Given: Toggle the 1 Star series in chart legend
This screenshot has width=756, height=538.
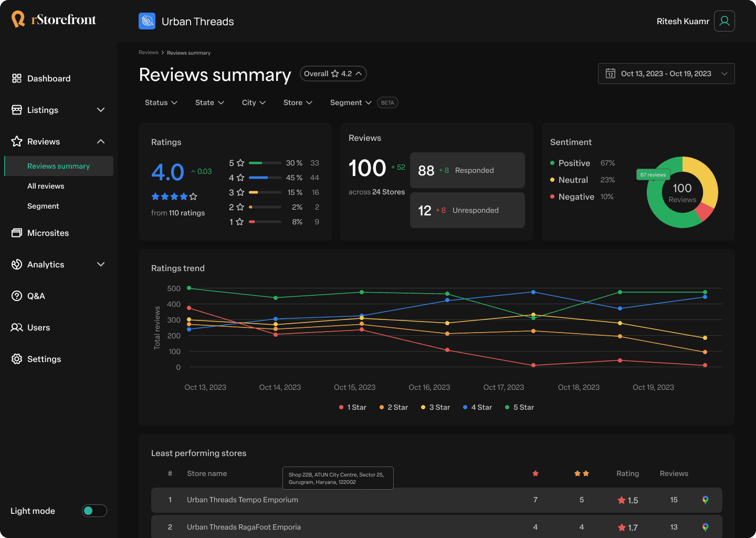Looking at the screenshot, I should pos(353,407).
